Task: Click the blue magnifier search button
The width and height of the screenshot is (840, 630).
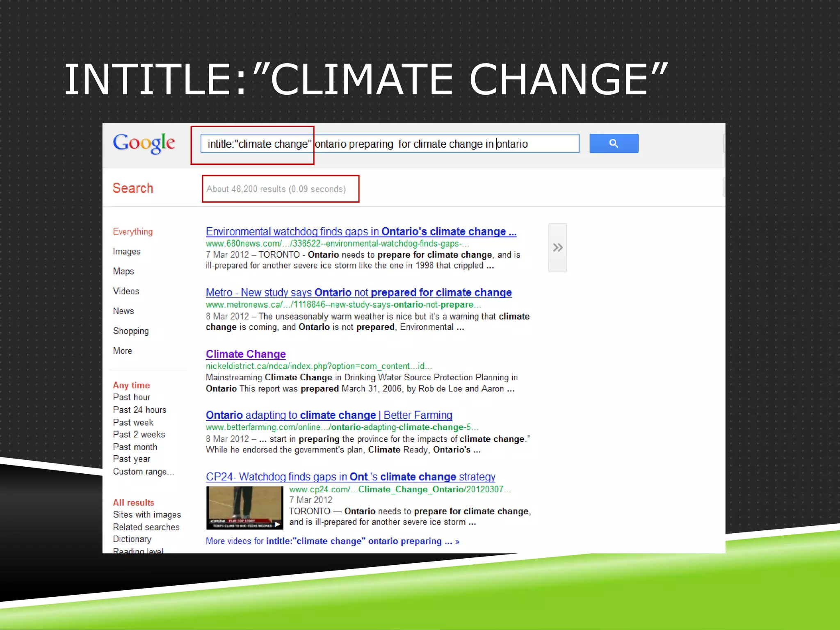Action: (x=614, y=144)
